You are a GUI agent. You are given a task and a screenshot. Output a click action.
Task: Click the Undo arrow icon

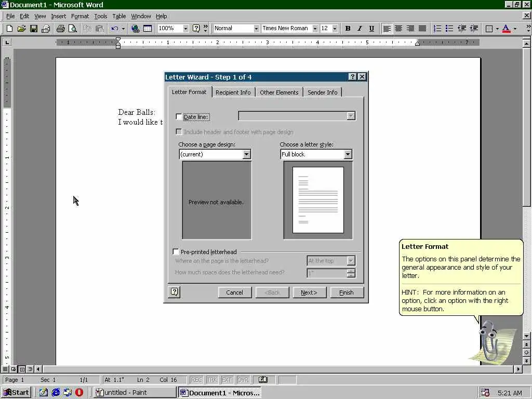[115, 29]
